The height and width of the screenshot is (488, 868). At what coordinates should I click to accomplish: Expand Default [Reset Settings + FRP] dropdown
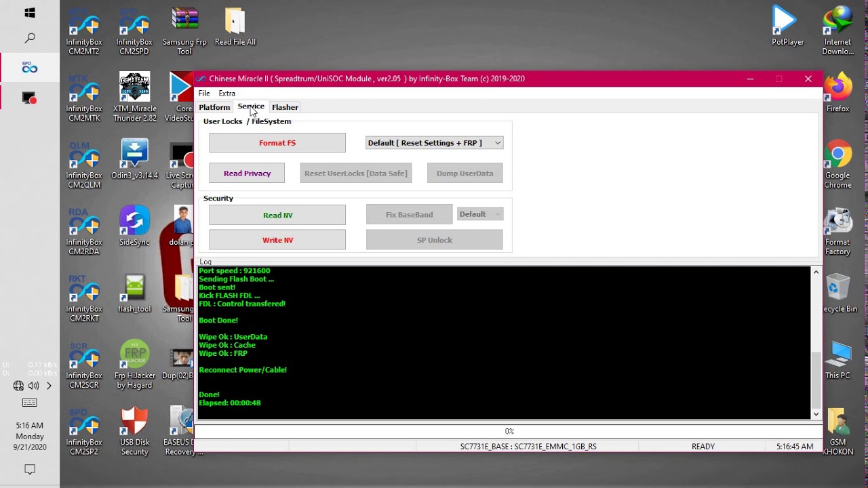point(434,143)
